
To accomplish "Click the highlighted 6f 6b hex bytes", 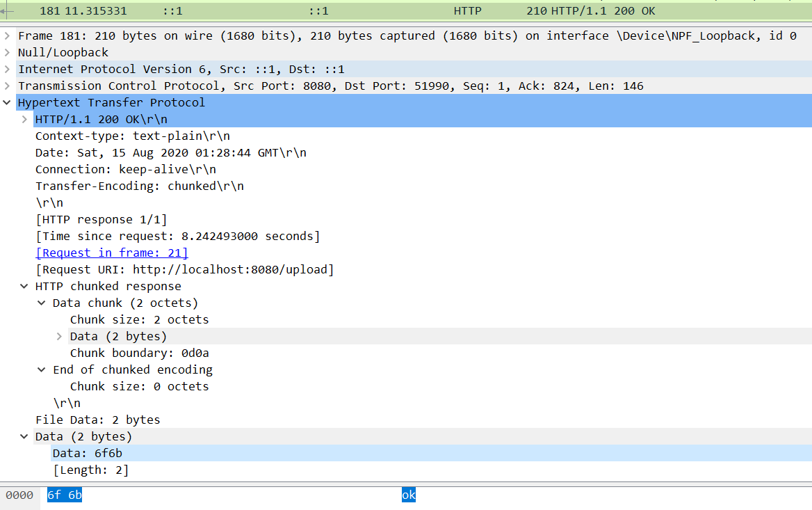I will point(64,495).
